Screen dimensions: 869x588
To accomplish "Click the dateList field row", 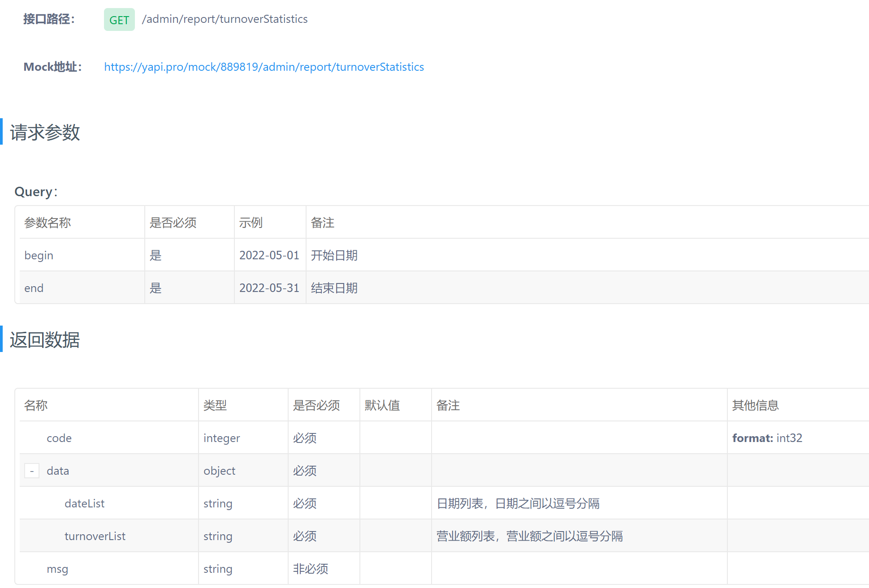I will coord(84,503).
